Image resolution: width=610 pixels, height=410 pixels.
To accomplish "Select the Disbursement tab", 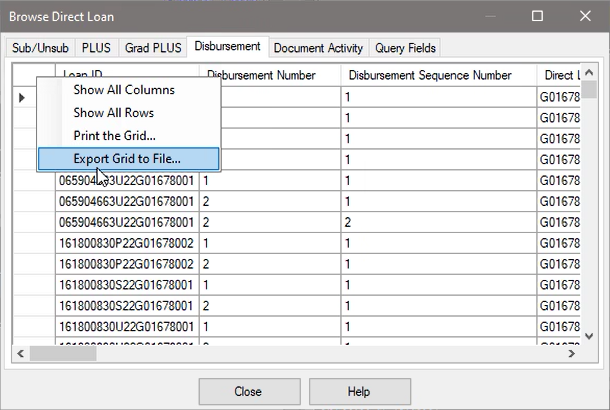I will (x=228, y=46).
